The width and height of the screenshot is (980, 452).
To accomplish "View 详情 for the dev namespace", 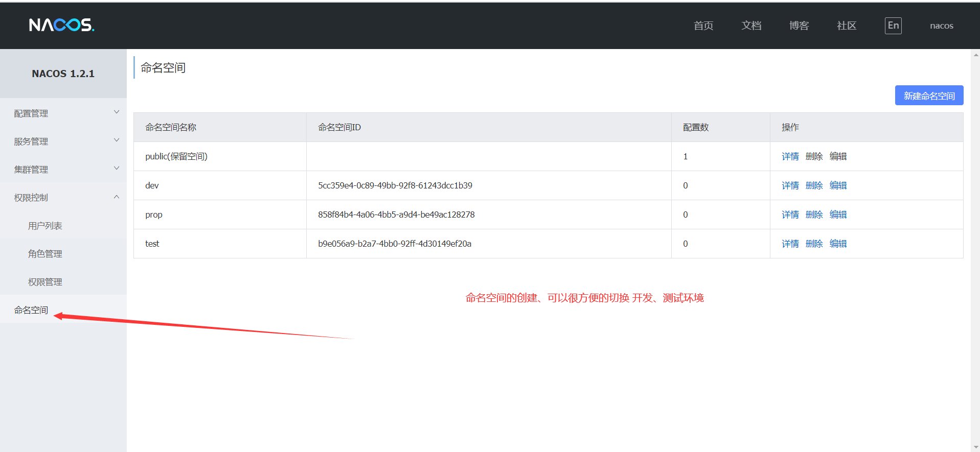I will [x=790, y=185].
